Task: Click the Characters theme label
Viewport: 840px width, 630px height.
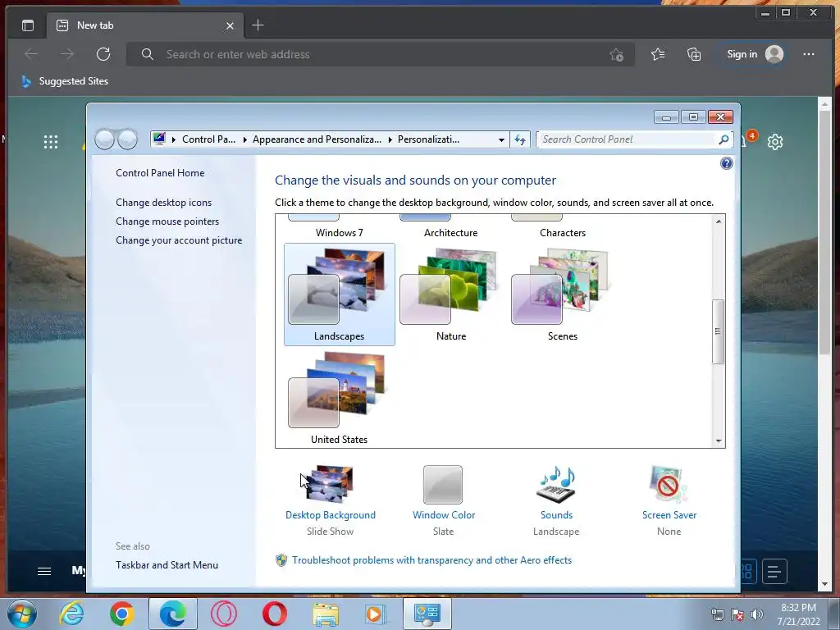Action: pyautogui.click(x=563, y=232)
